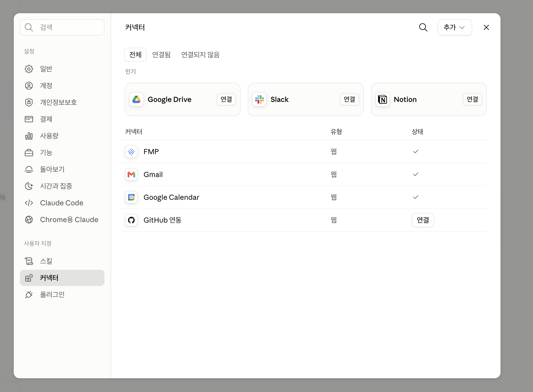The height and width of the screenshot is (392, 533).
Task: Click the connected checkmark in the FMP row
Action: (416, 152)
